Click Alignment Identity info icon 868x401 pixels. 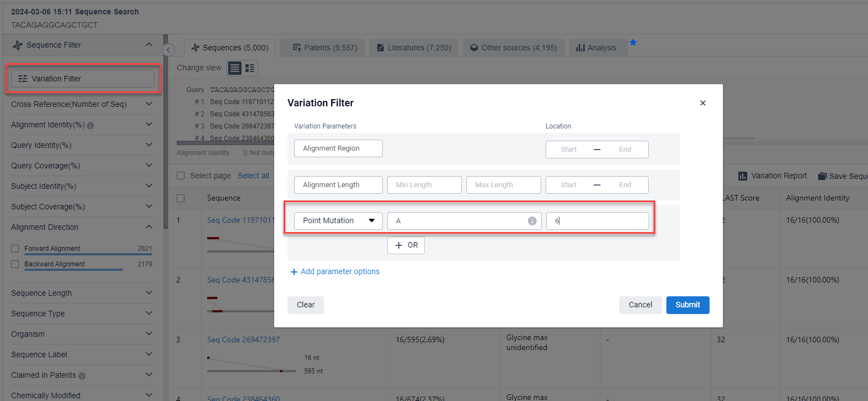90,126
